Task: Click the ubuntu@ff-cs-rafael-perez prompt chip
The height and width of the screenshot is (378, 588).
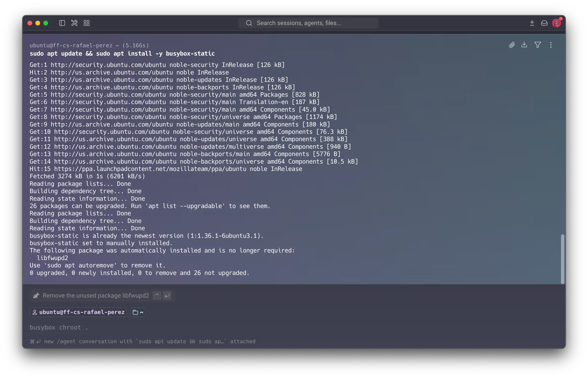Action: 78,312
